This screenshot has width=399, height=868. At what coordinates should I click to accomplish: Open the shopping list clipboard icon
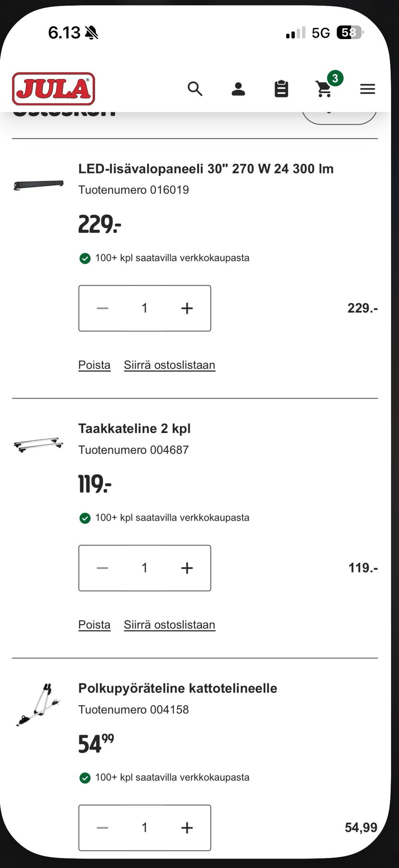281,89
